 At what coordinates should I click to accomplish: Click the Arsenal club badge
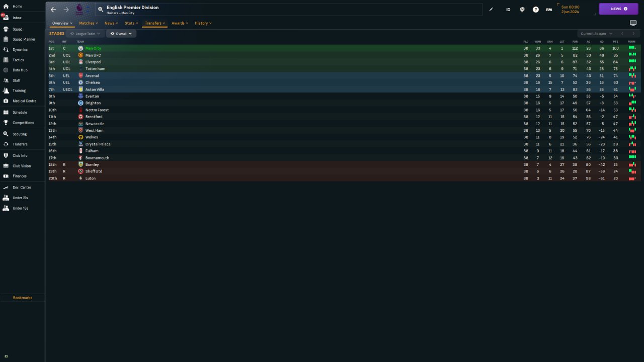point(80,76)
